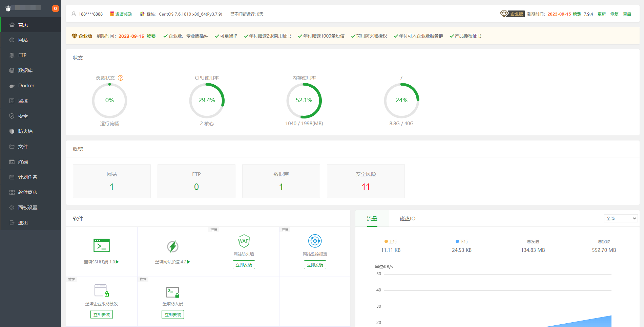Image resolution: width=644 pixels, height=327 pixels.
Task: Click the 堡塔企业级防篡改 lock icon
Action: point(102,290)
